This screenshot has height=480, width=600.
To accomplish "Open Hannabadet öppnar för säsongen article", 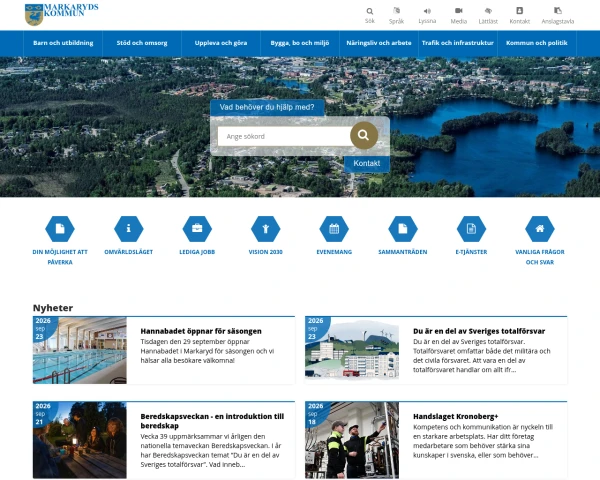I will pos(201,331).
